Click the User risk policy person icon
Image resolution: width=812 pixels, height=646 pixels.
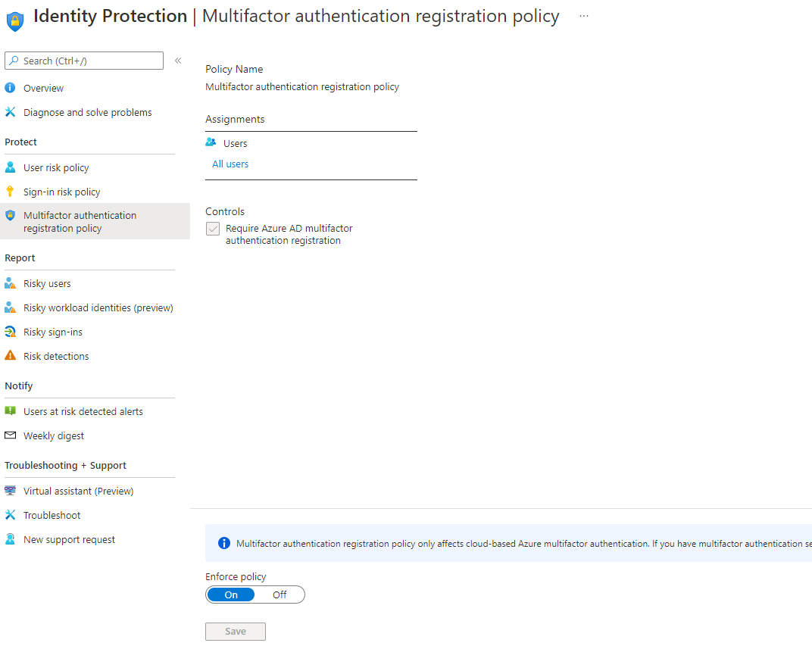(10, 167)
